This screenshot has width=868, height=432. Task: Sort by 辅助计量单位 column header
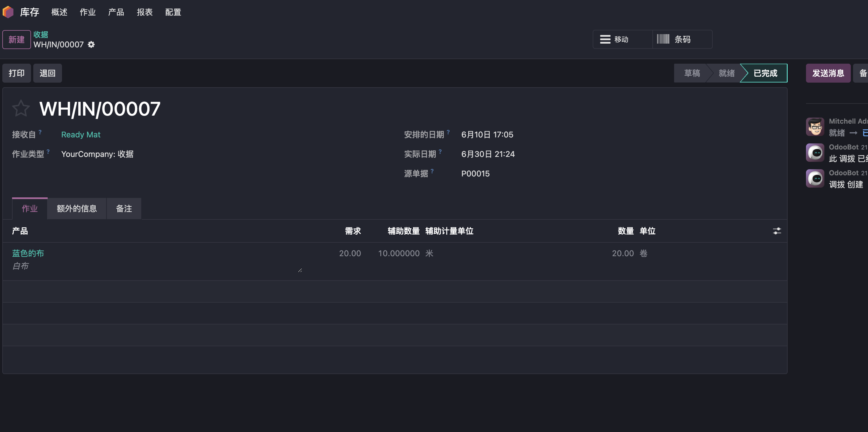pos(449,231)
